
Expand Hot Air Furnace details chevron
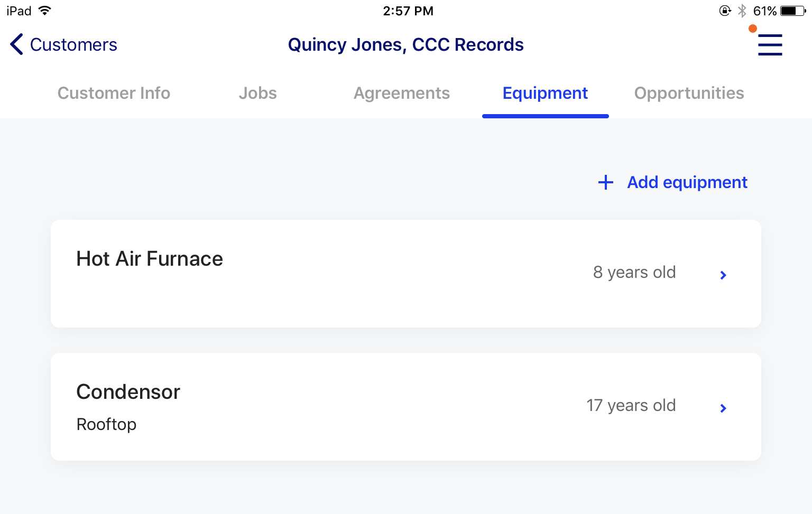723,275
